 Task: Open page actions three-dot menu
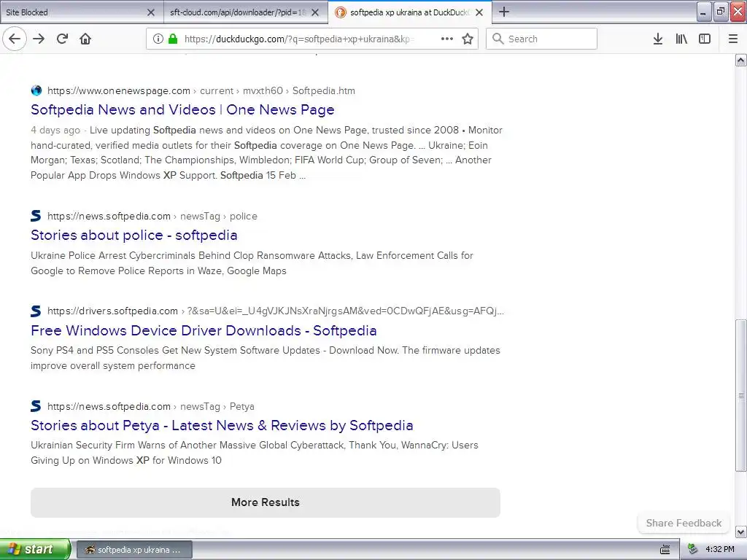[x=447, y=39]
